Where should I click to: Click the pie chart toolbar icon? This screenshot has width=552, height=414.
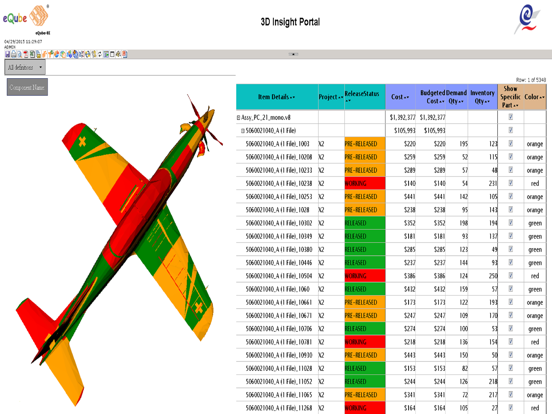pos(57,54)
